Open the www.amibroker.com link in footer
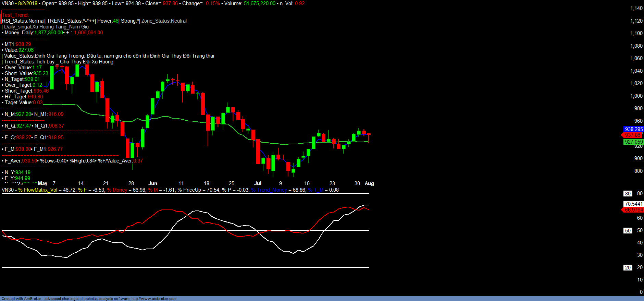The width and height of the screenshot is (644, 301). click(x=154, y=299)
